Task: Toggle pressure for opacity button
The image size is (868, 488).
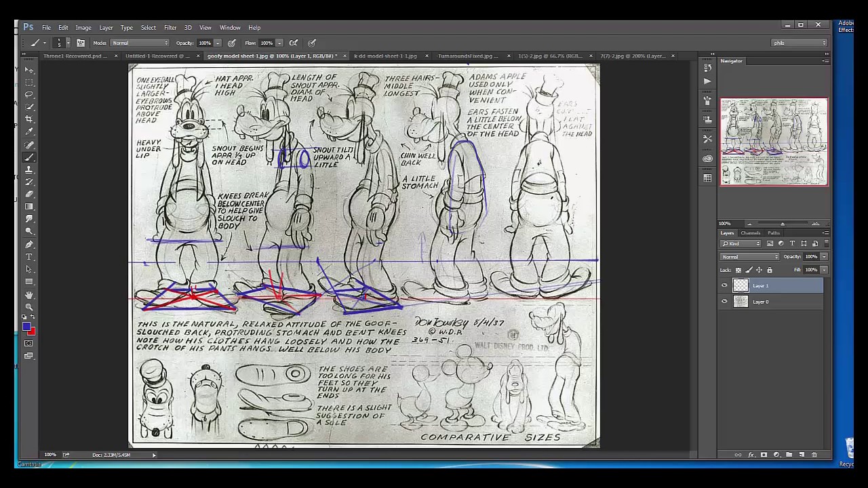Action: (232, 43)
